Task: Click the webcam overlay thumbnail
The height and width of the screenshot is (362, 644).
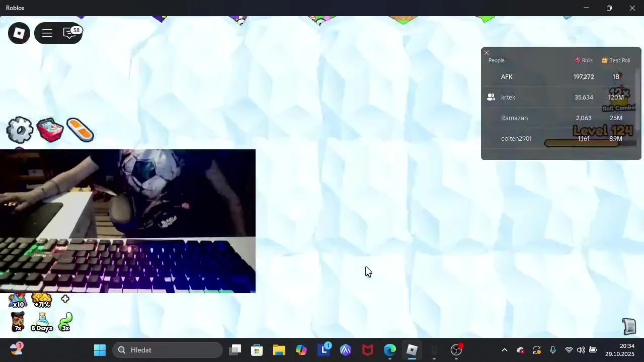Action: [x=128, y=221]
